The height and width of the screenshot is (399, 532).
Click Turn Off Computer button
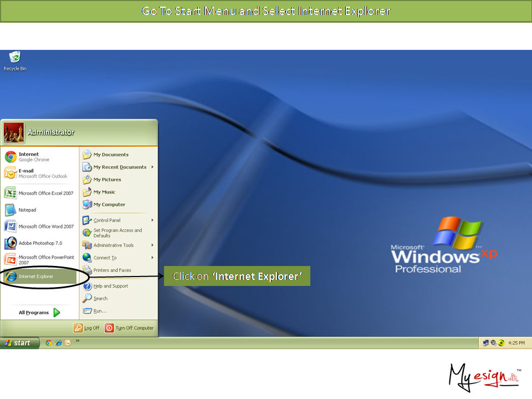tap(129, 328)
